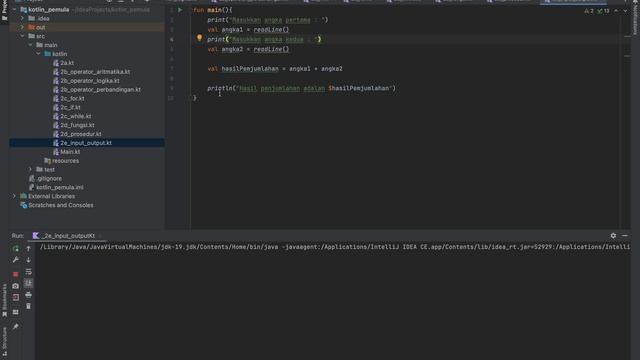The width and height of the screenshot is (640, 360).
Task: Click the Kotlin icon of 2e_input_output.kt
Action: pos(56,143)
